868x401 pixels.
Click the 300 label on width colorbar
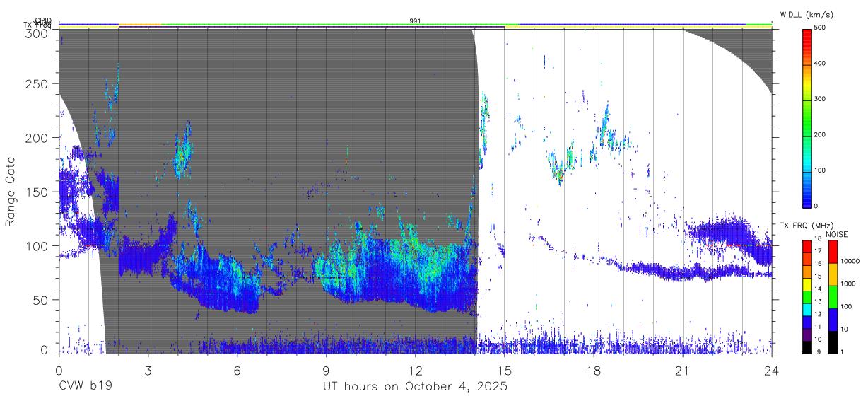(x=820, y=99)
